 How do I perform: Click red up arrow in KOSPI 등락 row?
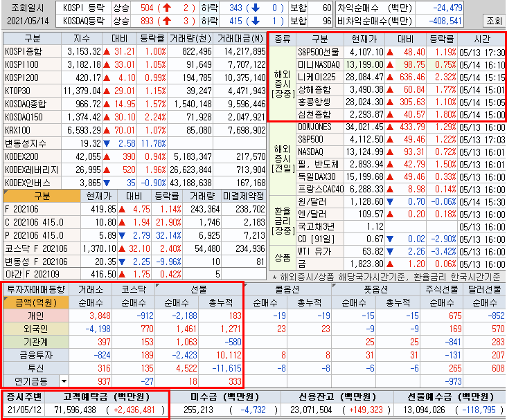pos(167,8)
